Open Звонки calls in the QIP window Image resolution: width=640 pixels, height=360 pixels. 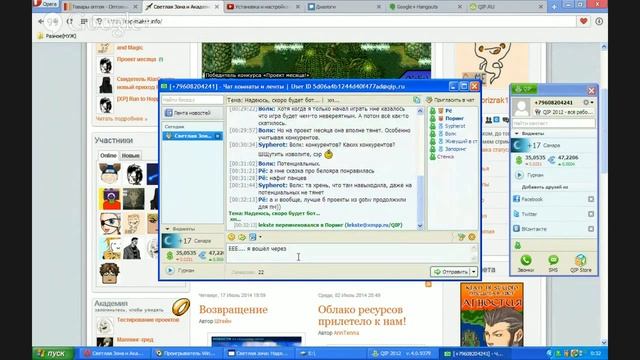[525, 263]
